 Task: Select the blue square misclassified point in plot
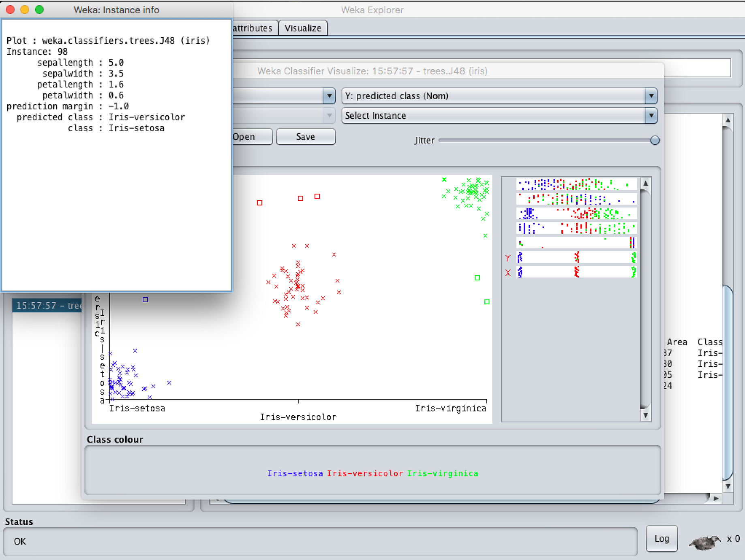tap(145, 299)
